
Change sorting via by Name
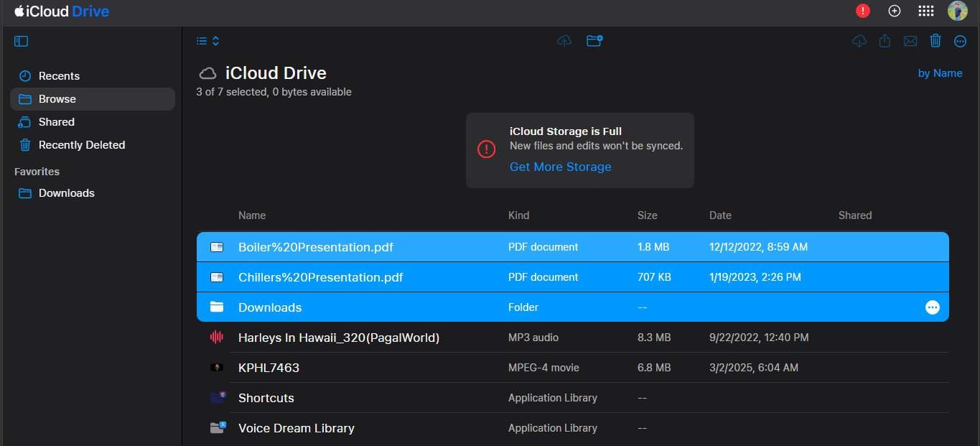click(x=940, y=73)
